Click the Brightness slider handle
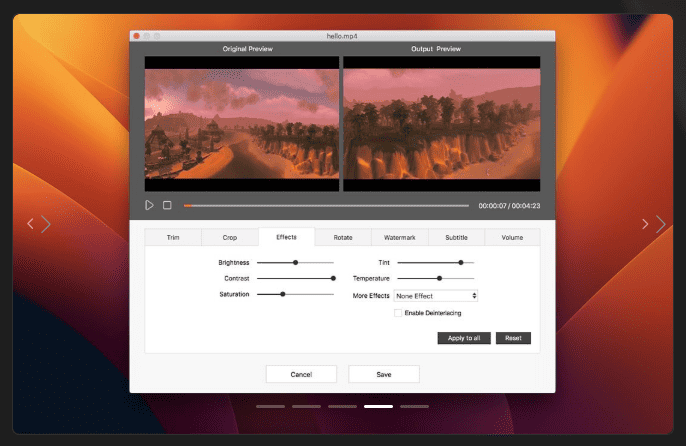Viewport: 686px width, 446px height. click(x=296, y=263)
